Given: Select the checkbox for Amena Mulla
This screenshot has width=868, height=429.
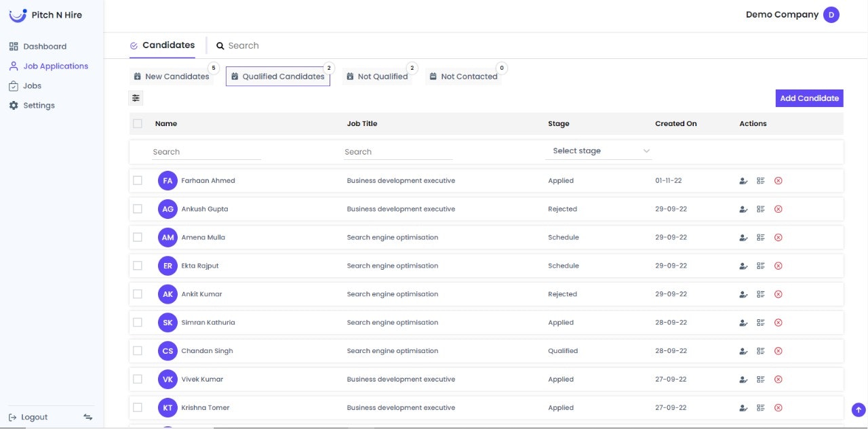Looking at the screenshot, I should tap(138, 237).
